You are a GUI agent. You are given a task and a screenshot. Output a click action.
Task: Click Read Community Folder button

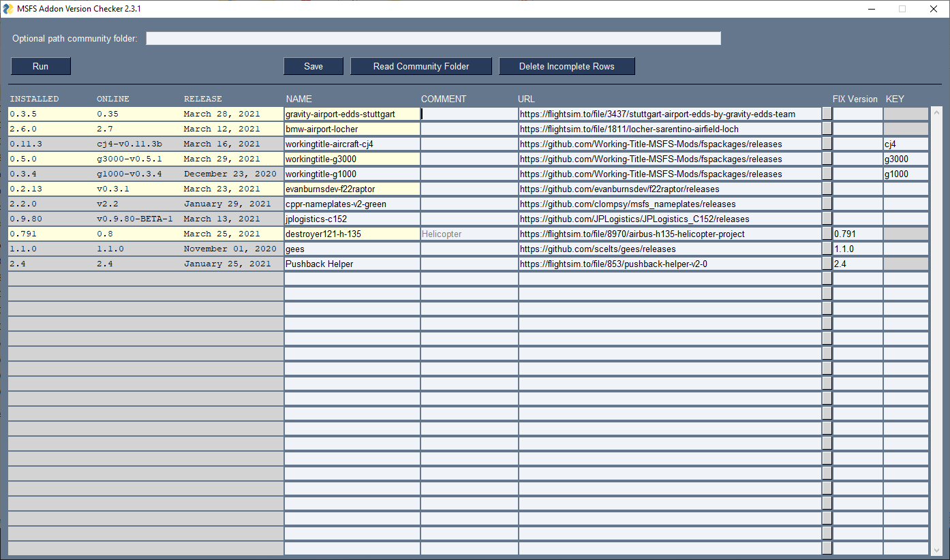(421, 66)
